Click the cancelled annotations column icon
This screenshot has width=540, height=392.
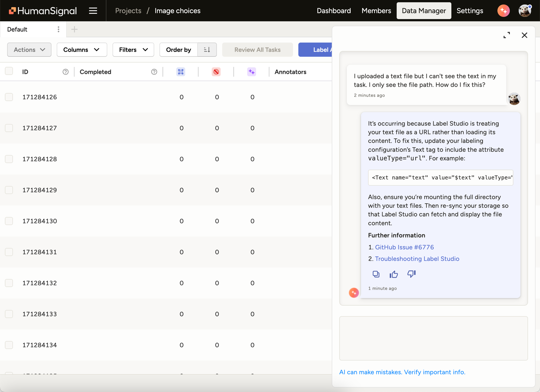[x=216, y=71]
